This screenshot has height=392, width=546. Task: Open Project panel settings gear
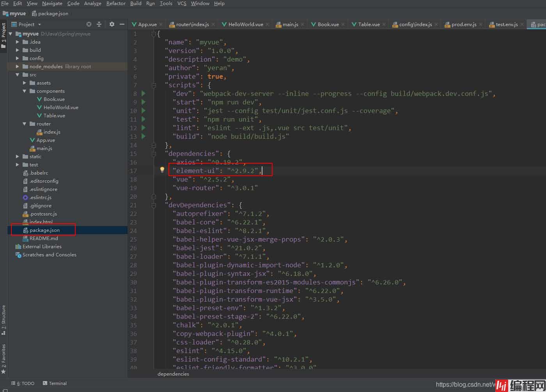(112, 24)
